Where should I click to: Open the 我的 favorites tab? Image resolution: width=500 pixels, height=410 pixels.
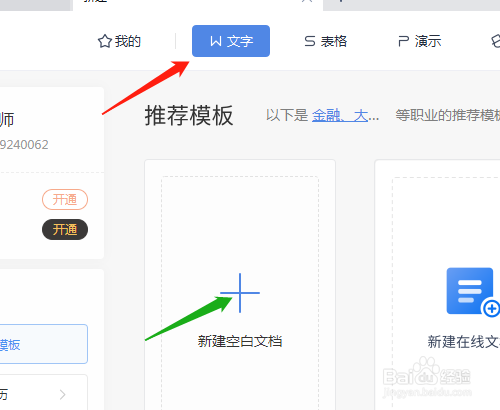coord(119,41)
